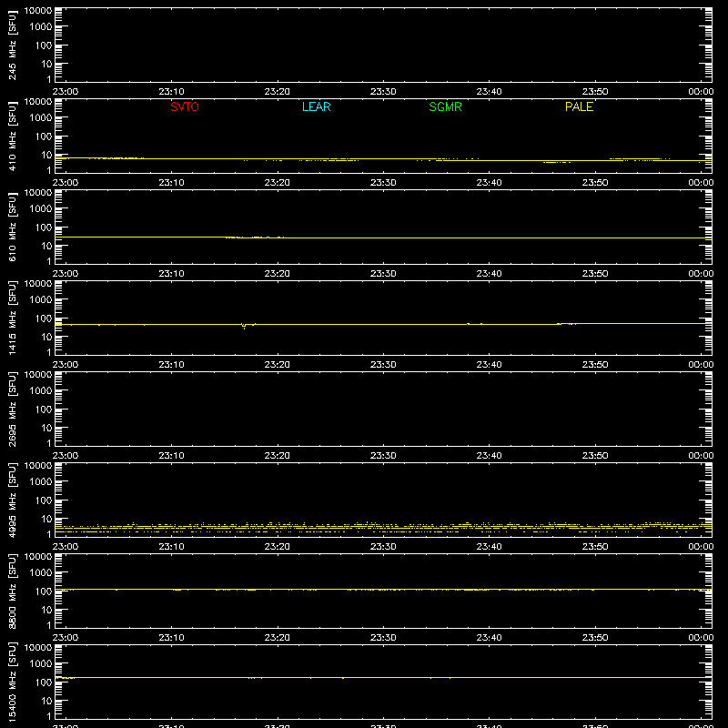Select the green SGMR station label
Image resolution: width=728 pixels, height=728 pixels.
445,106
